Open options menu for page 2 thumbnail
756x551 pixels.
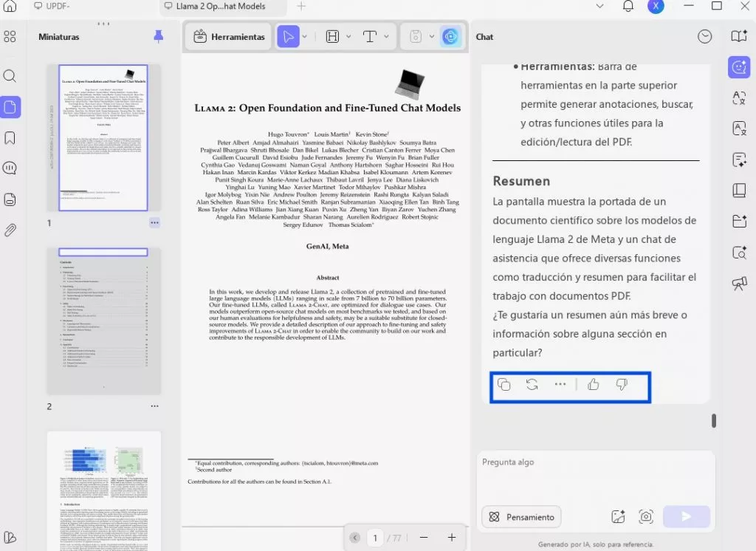(154, 405)
